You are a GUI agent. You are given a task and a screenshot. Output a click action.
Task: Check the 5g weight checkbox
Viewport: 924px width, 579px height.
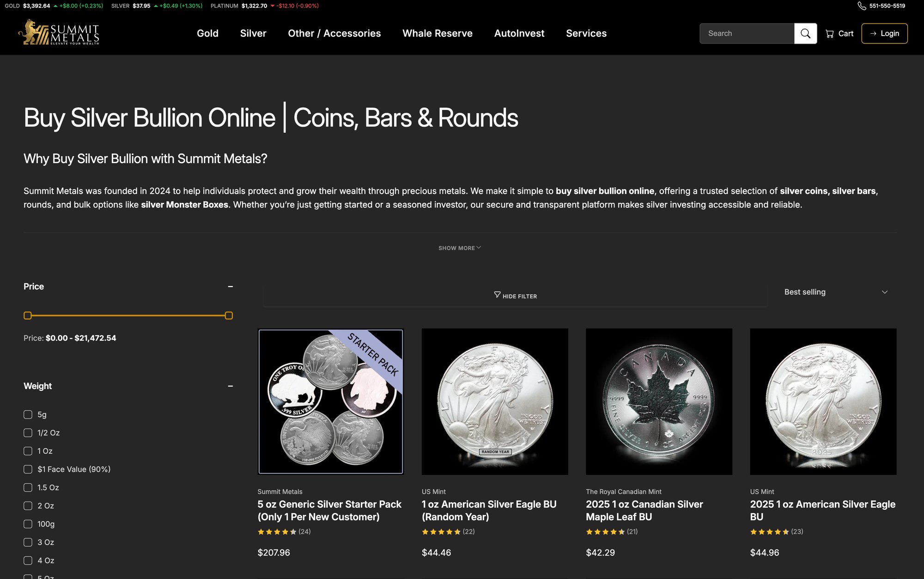(28, 414)
